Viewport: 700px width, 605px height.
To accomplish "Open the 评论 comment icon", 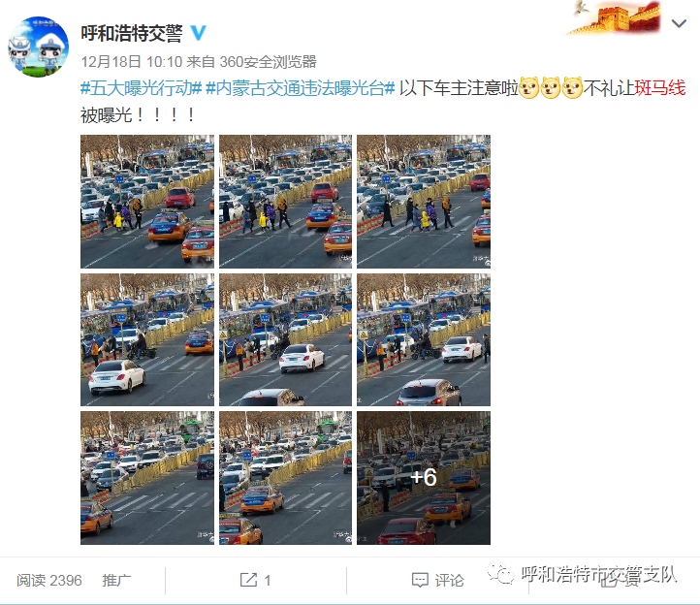I will tap(420, 580).
